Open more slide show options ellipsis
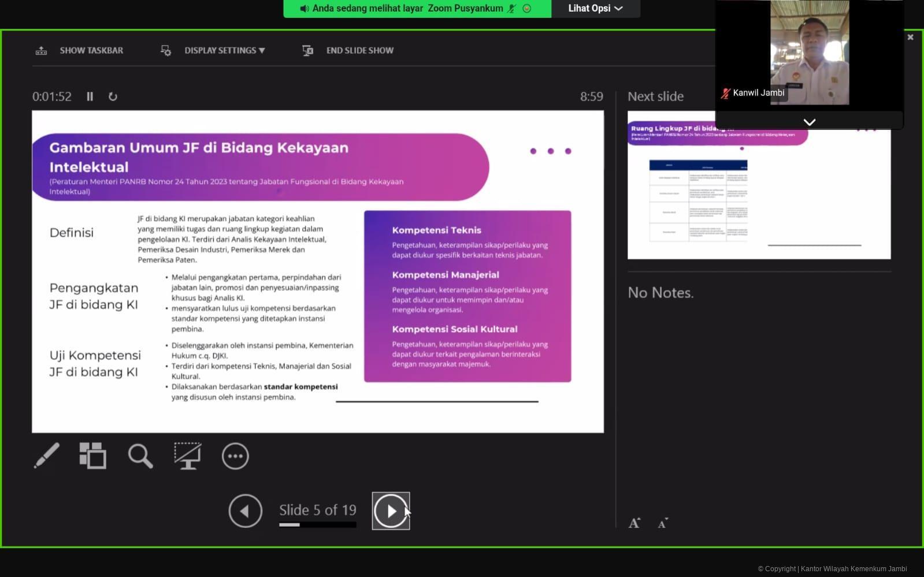This screenshot has width=924, height=577. tap(235, 456)
